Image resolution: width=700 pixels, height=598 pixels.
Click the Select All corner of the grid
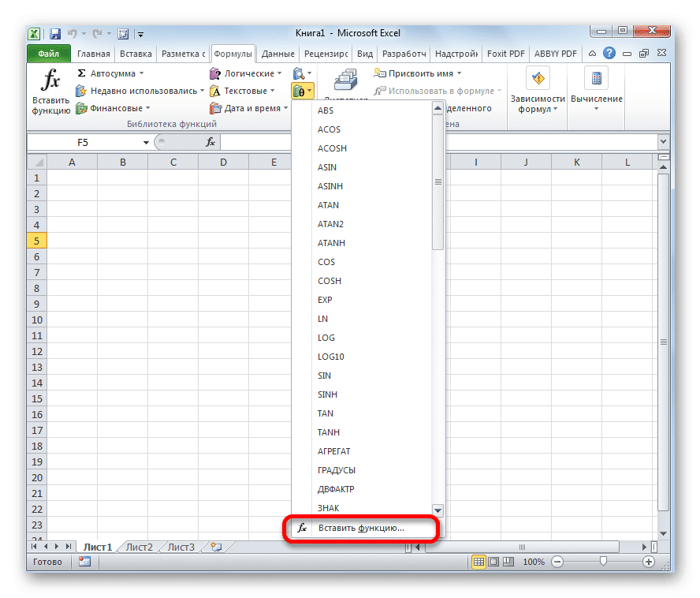37,162
